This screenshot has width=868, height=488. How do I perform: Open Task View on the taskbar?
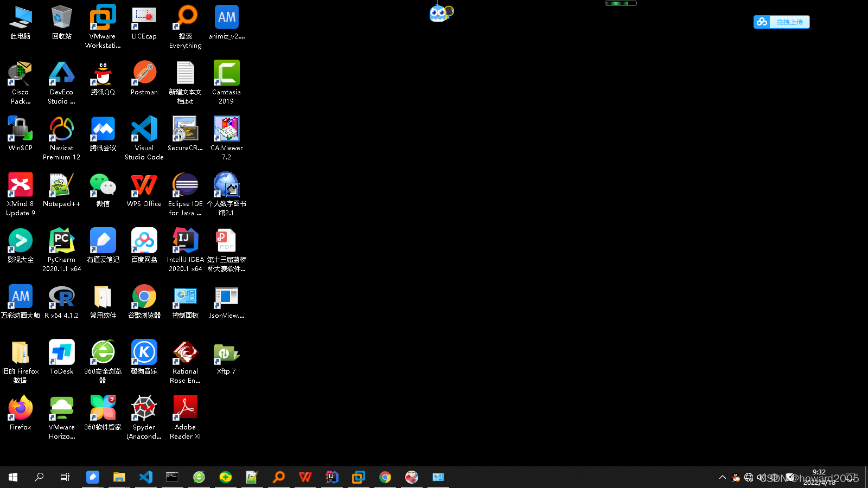pos(65,477)
